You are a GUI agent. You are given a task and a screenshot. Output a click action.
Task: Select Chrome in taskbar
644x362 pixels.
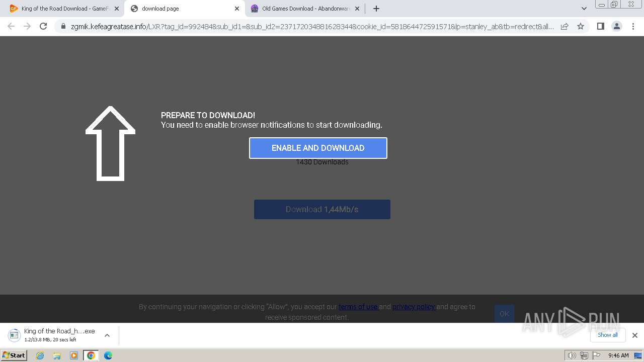[x=91, y=355]
